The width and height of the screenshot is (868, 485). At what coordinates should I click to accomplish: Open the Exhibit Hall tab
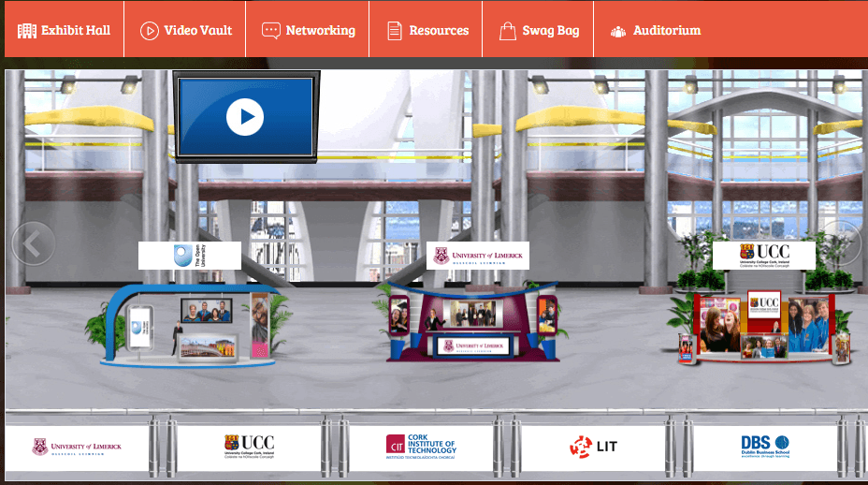[x=65, y=29]
